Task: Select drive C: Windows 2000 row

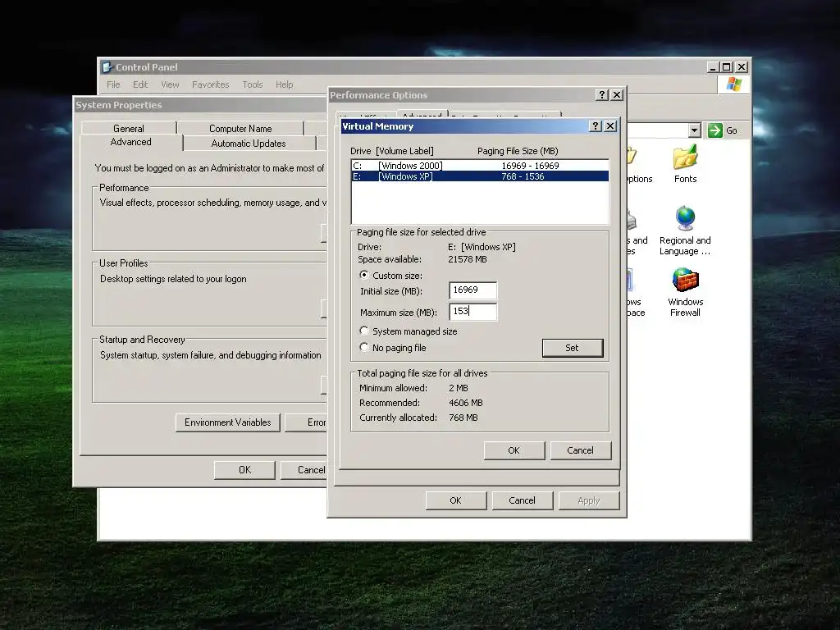Action: pos(480,166)
